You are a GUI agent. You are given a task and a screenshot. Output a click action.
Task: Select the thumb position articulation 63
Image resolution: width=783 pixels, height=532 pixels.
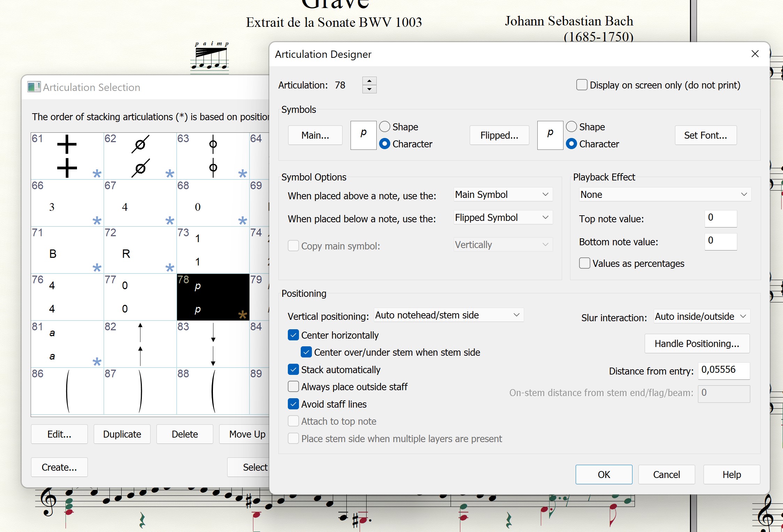tap(213, 156)
